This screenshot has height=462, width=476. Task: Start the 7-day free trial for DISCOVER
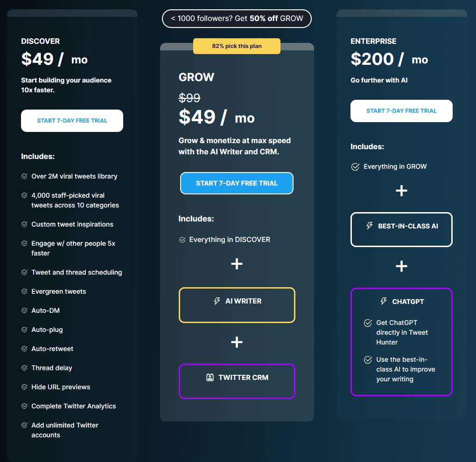coord(72,120)
